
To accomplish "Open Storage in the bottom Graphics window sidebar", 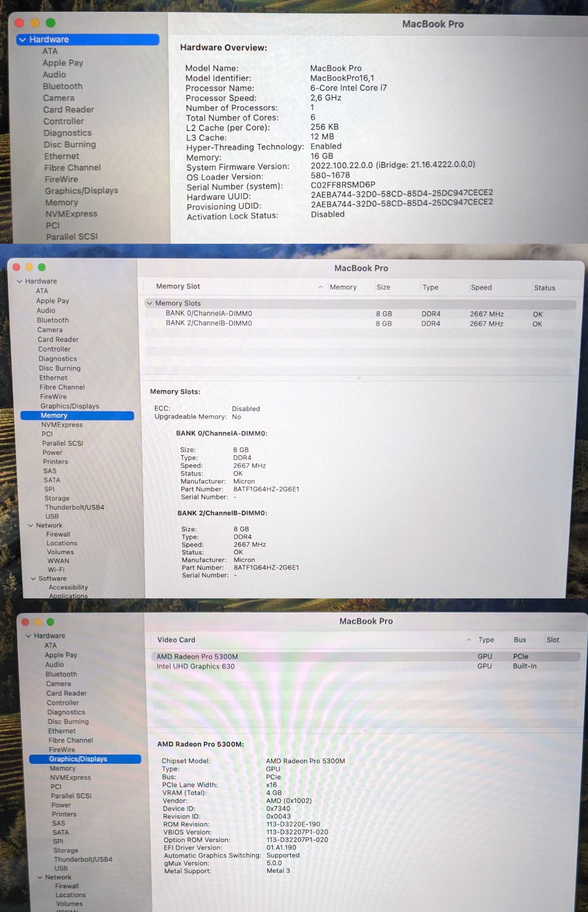I will pyautogui.click(x=66, y=850).
